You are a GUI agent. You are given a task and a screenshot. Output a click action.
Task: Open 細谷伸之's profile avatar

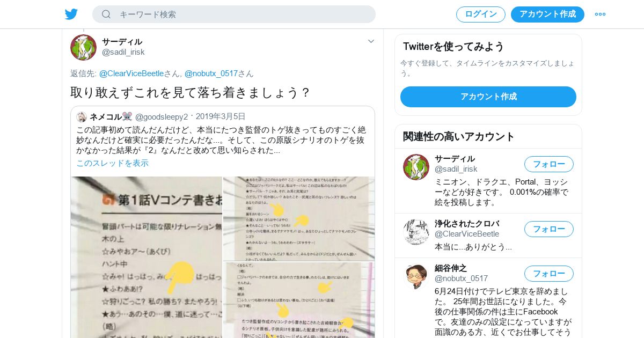[416, 276]
